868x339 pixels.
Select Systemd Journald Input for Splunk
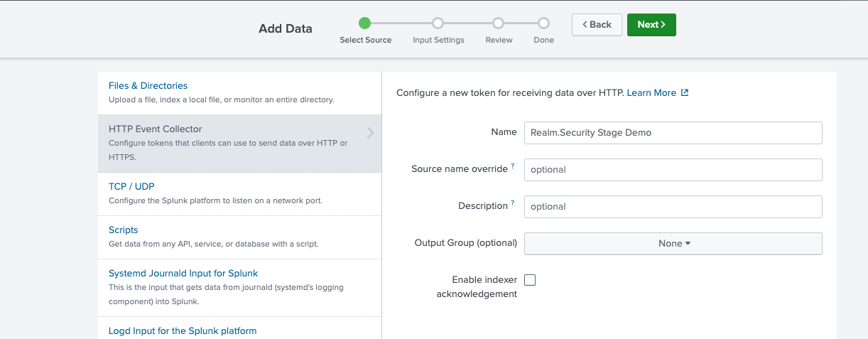tap(239, 287)
